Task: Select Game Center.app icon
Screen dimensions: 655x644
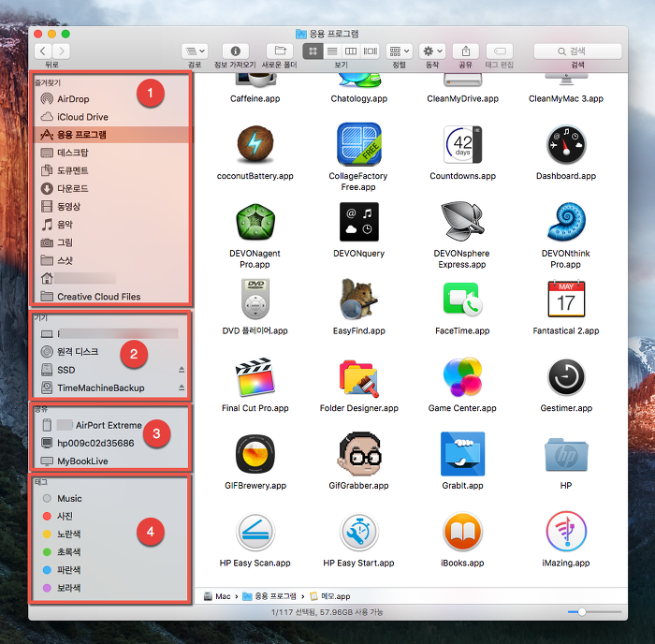Action: pos(462,376)
